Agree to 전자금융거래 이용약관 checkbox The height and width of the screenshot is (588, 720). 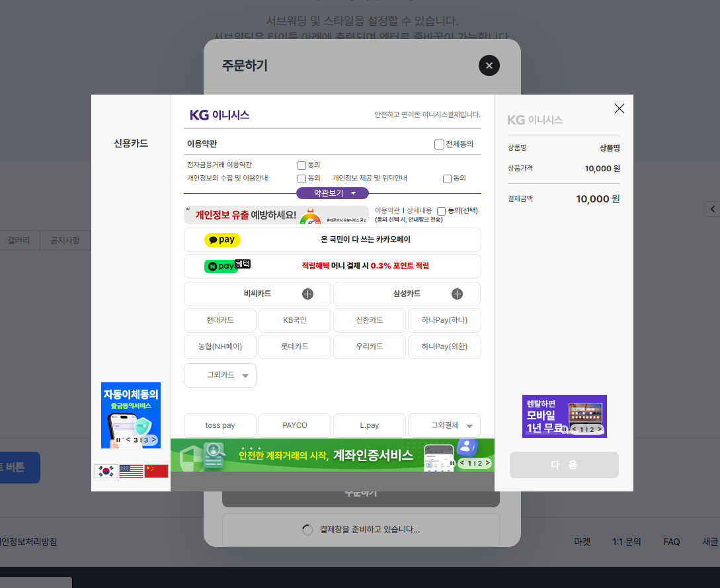301,165
